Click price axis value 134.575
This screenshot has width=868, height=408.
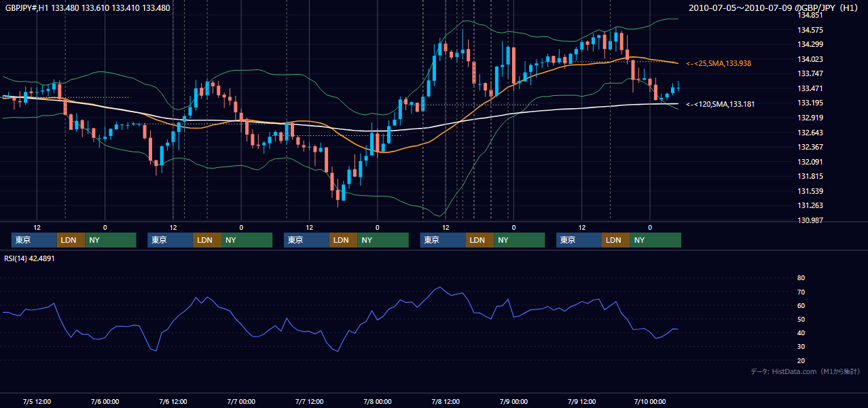[810, 30]
